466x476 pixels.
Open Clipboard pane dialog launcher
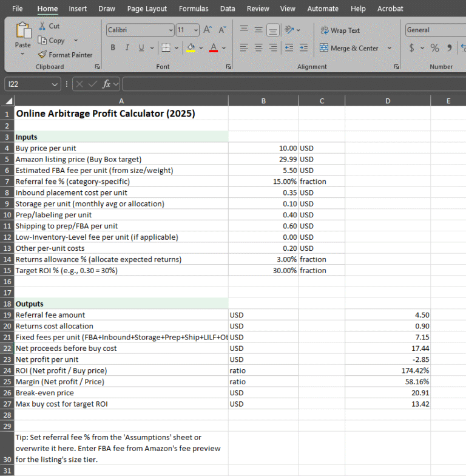click(97, 67)
